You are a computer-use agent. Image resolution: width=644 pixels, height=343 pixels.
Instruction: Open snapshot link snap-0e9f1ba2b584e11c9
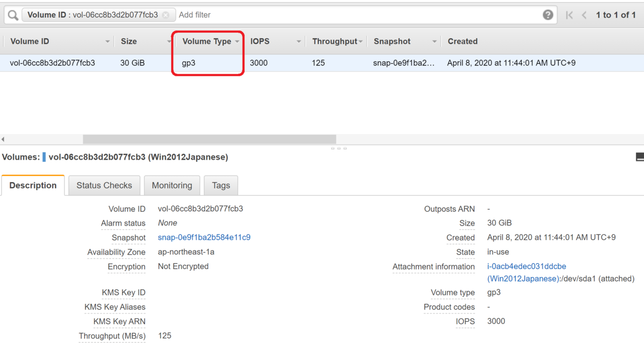click(204, 237)
